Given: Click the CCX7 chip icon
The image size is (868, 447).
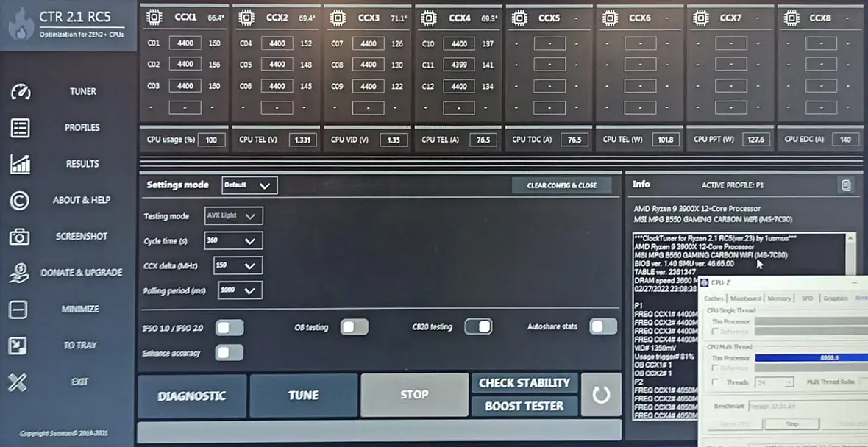Looking at the screenshot, I should (x=700, y=18).
